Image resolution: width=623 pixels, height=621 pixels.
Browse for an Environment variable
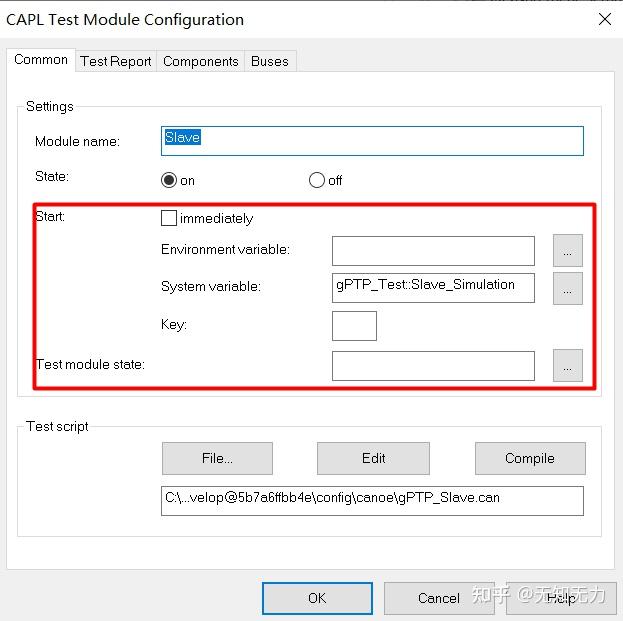tap(567, 251)
